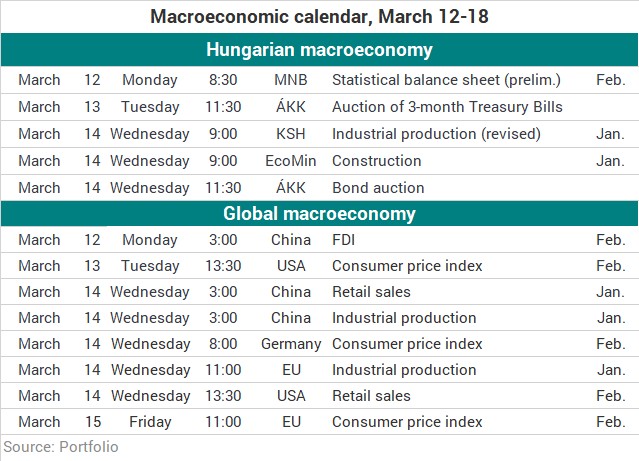Click USA Consumer price index at 13:30
The width and height of the screenshot is (639, 461).
pyautogui.click(x=319, y=266)
